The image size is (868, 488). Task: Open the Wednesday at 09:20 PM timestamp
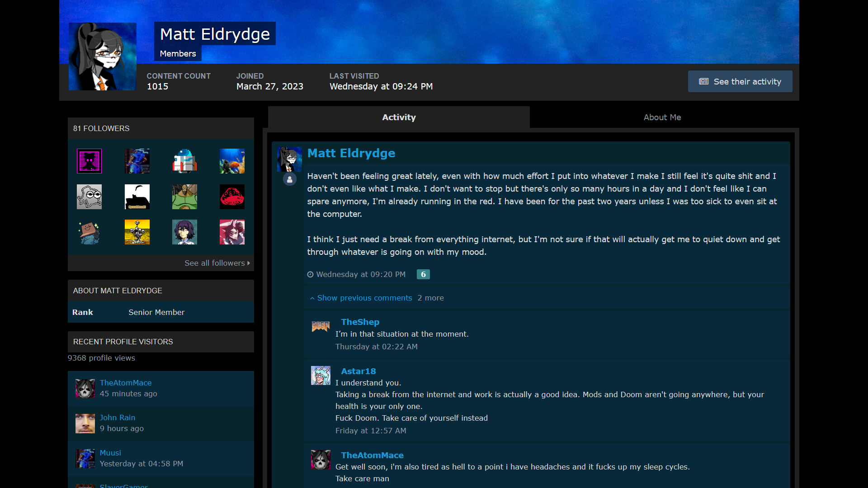pos(361,274)
